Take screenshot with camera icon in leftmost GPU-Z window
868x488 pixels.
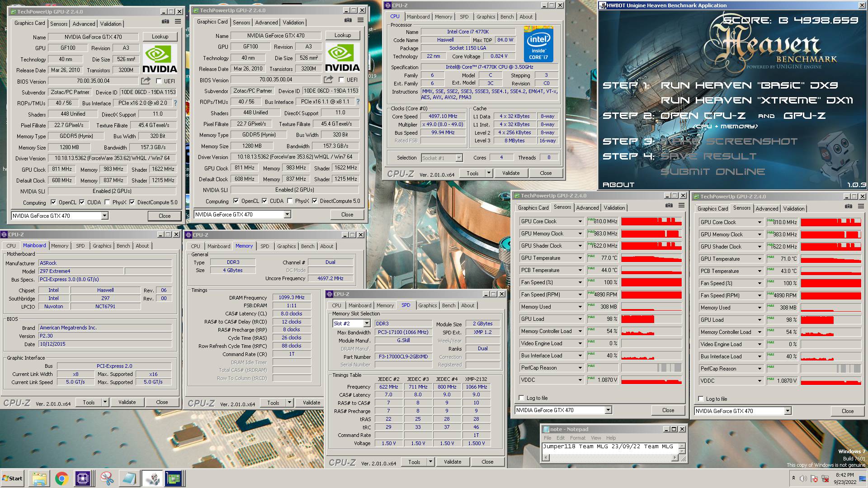[165, 22]
